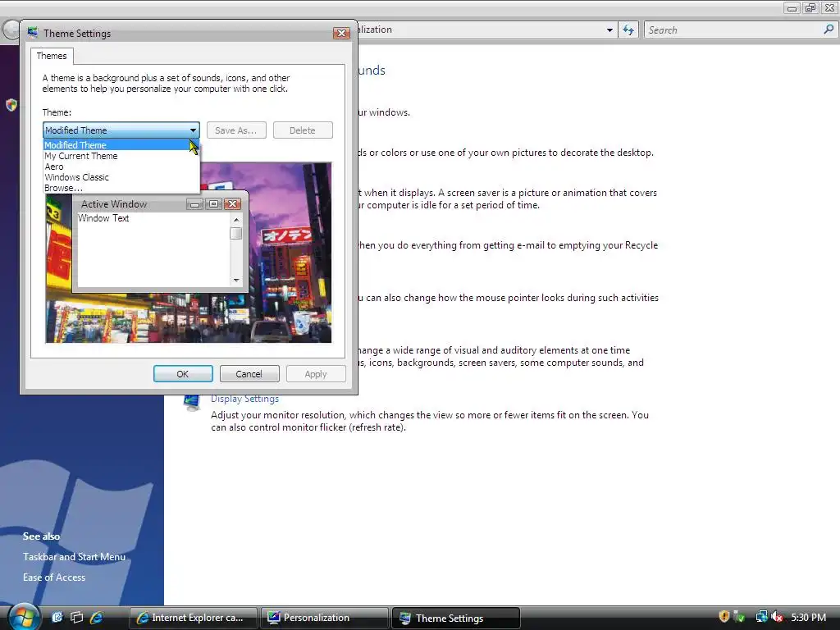
Task: Click the Save As... button
Action: pos(236,130)
